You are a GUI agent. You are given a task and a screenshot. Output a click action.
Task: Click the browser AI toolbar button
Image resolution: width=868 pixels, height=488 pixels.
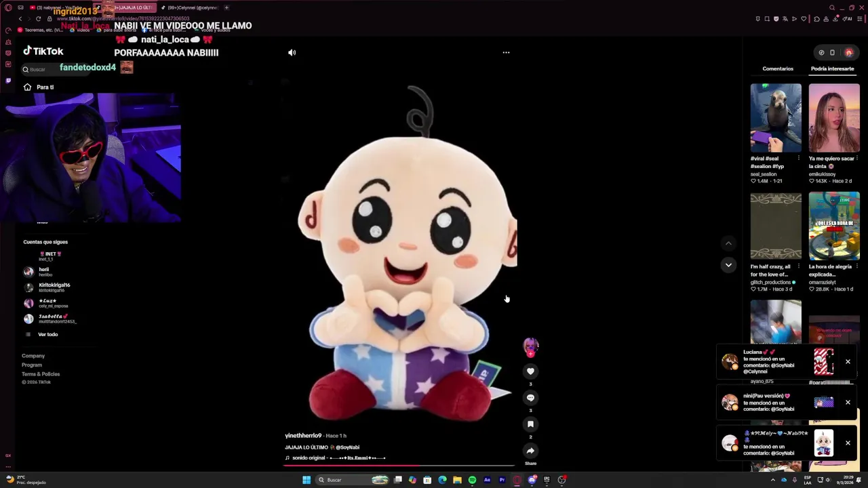(x=848, y=19)
